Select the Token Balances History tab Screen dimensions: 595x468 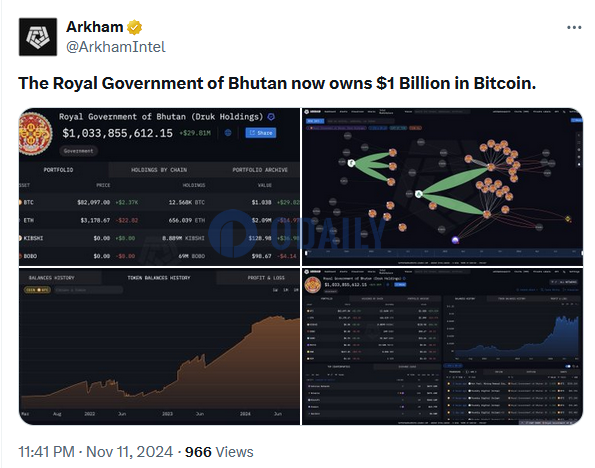[159, 278]
